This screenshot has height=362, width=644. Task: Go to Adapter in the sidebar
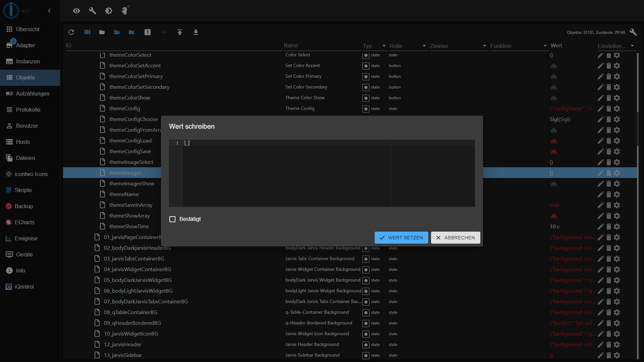[30, 46]
